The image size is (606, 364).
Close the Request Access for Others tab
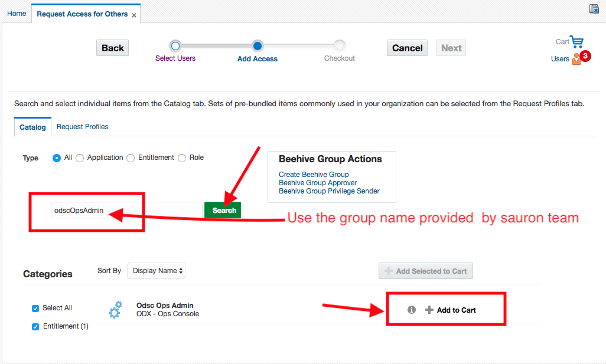click(134, 15)
